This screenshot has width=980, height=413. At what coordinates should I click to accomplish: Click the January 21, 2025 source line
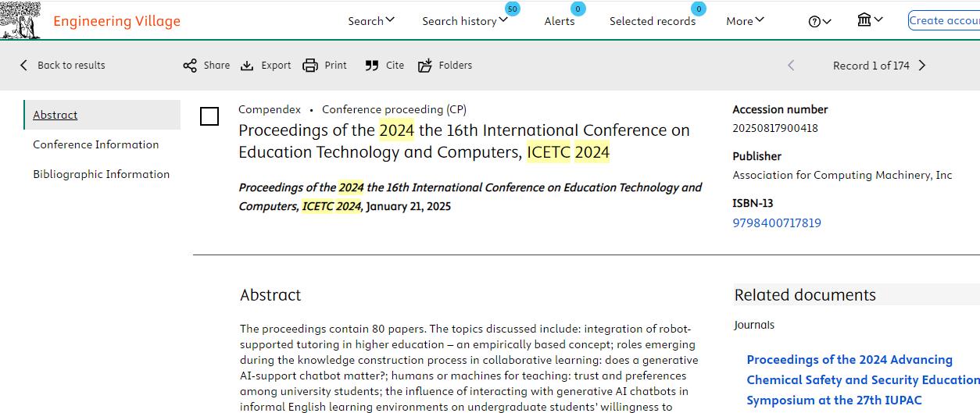coord(408,207)
